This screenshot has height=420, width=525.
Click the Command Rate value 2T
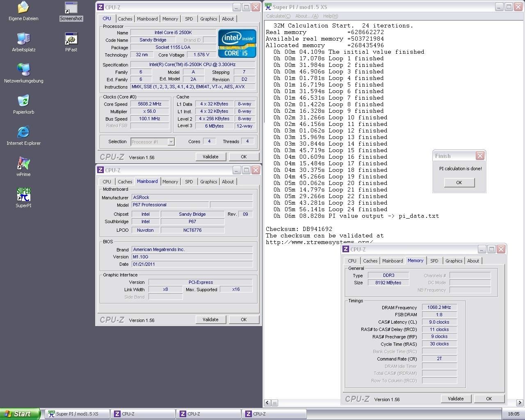pyautogui.click(x=439, y=358)
